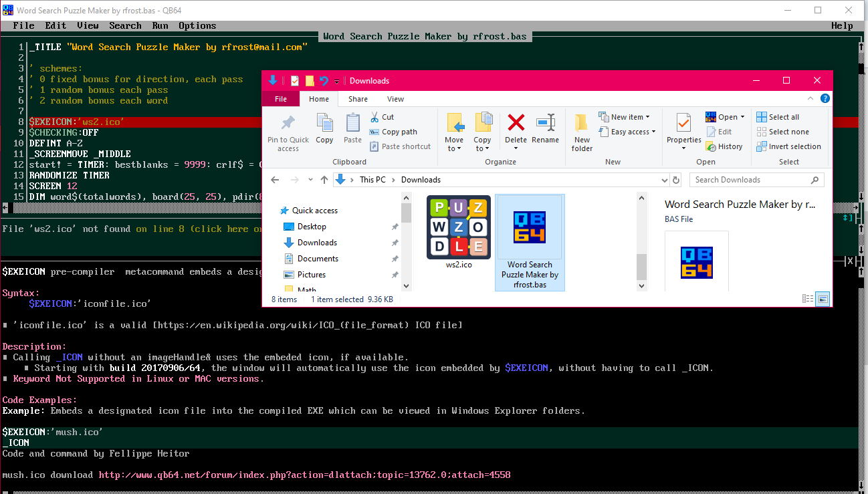Open the File tab in Explorer
The image size is (868, 494).
coord(281,99)
